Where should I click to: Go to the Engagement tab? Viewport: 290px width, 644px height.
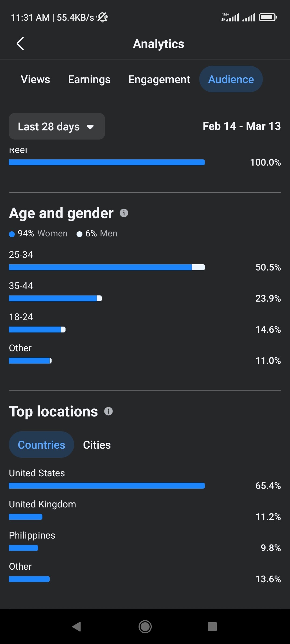point(159,79)
